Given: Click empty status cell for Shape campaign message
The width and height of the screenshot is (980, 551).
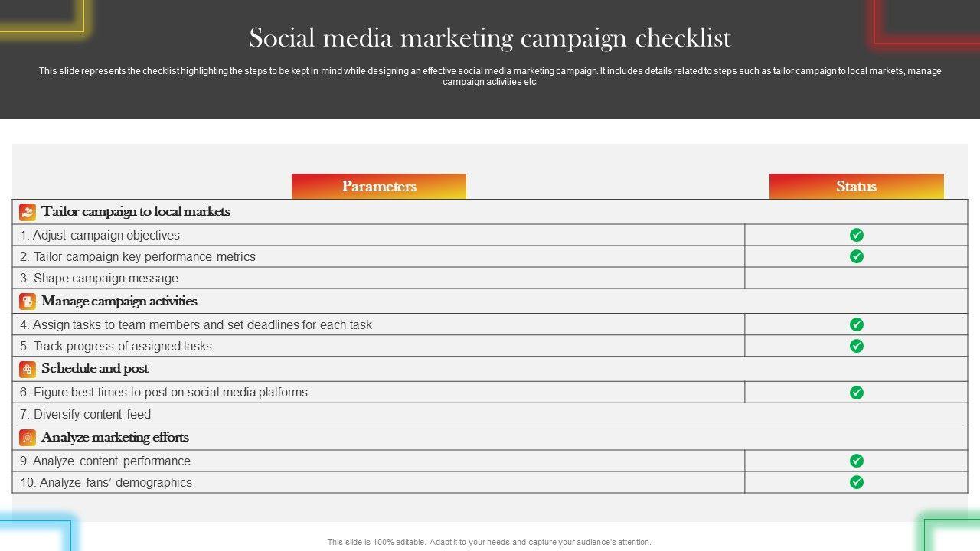Looking at the screenshot, I should [x=856, y=278].
